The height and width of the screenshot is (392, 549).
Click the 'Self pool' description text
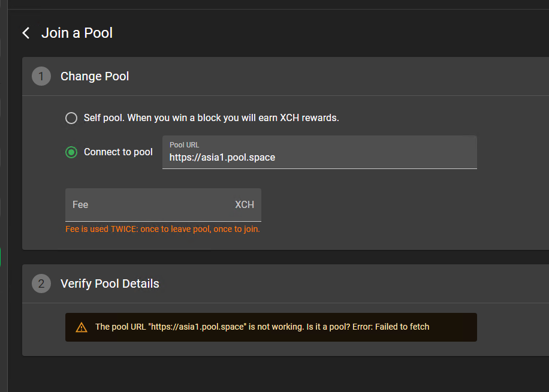211,117
